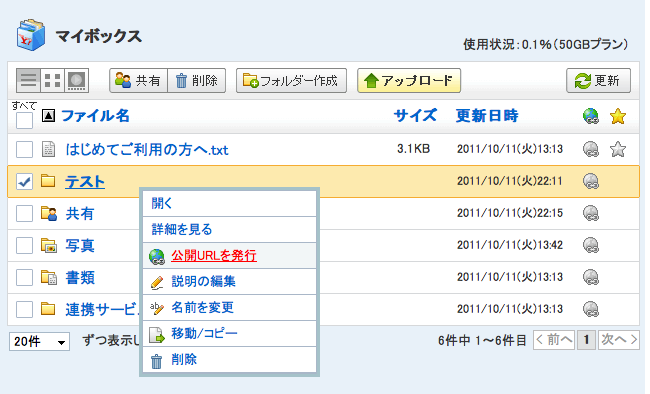Open the 連携サービス folder link
650x394 pixels.
102,309
